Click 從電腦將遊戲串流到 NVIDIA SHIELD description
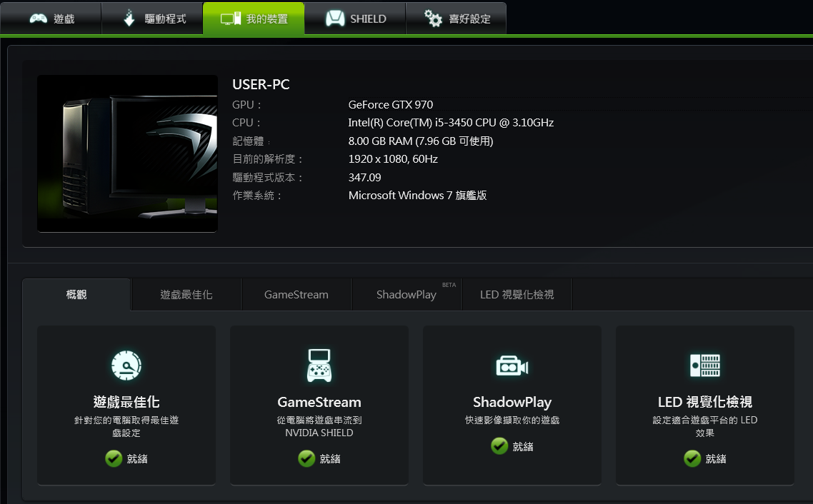This screenshot has height=504, width=813. (x=319, y=426)
